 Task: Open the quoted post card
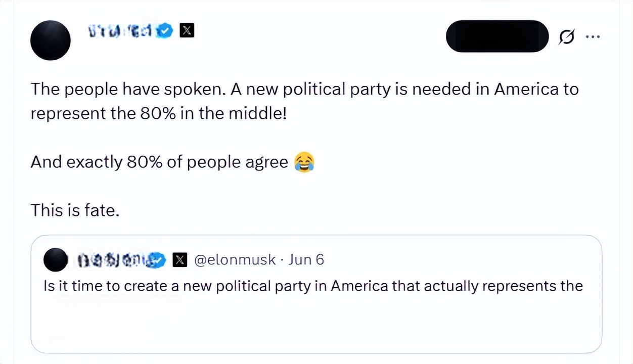[316, 294]
